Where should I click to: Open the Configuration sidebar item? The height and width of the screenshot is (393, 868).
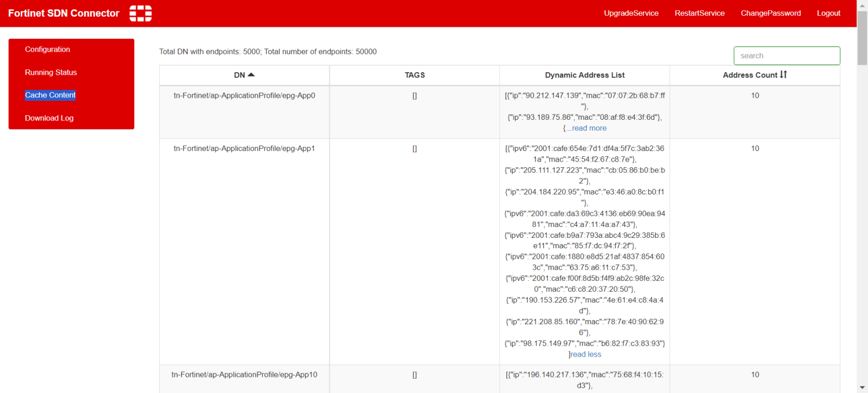pos(47,50)
